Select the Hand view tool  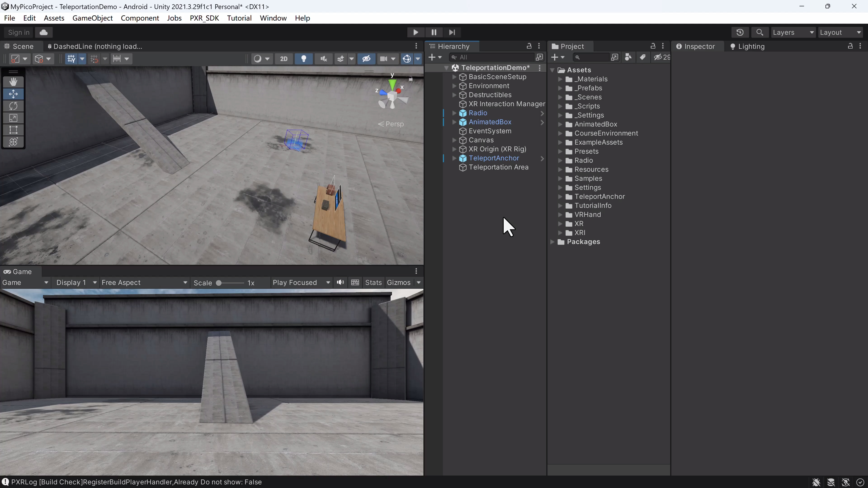[x=14, y=82]
